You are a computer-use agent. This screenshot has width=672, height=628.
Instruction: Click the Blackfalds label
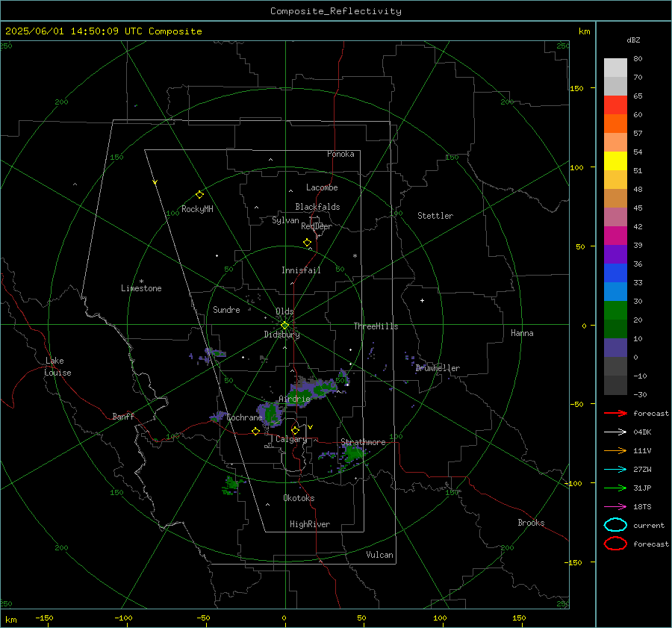click(317, 207)
